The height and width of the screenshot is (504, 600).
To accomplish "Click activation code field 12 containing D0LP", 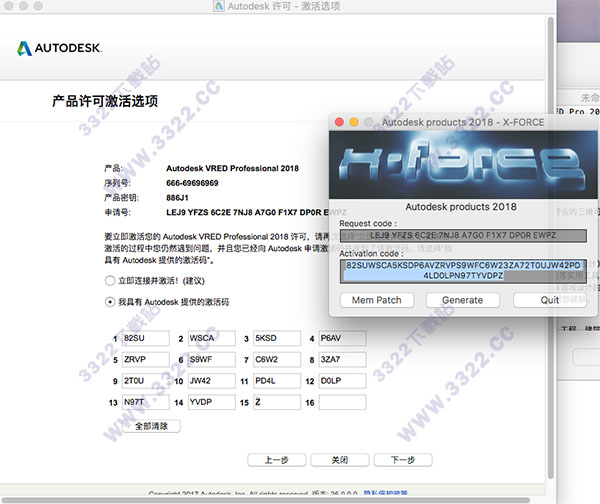I will click(342, 381).
